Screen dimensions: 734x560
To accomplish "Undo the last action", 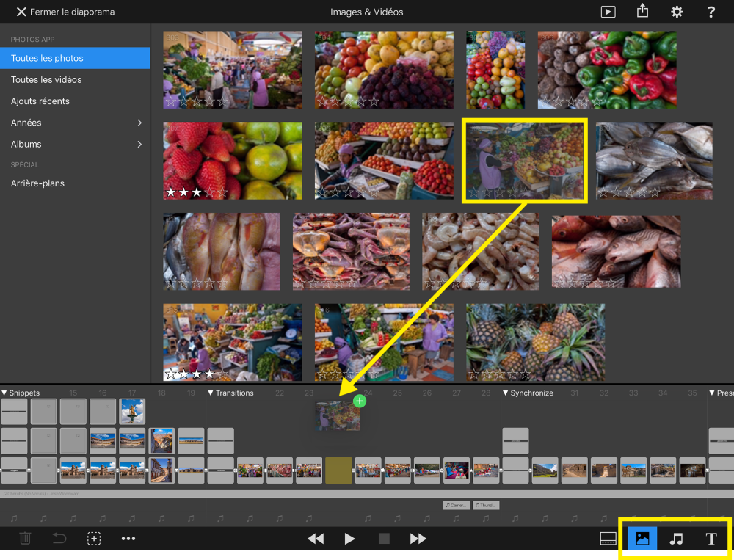I will tap(59, 539).
